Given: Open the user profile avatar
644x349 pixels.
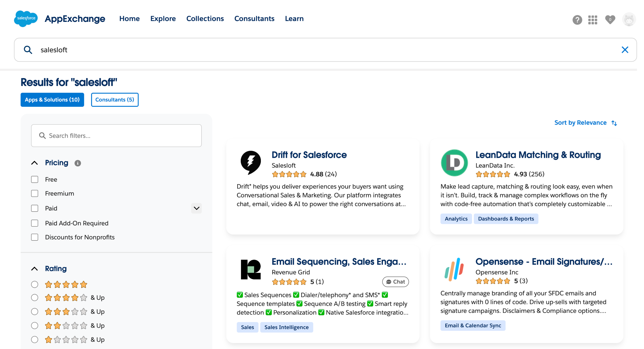Looking at the screenshot, I should (x=629, y=20).
